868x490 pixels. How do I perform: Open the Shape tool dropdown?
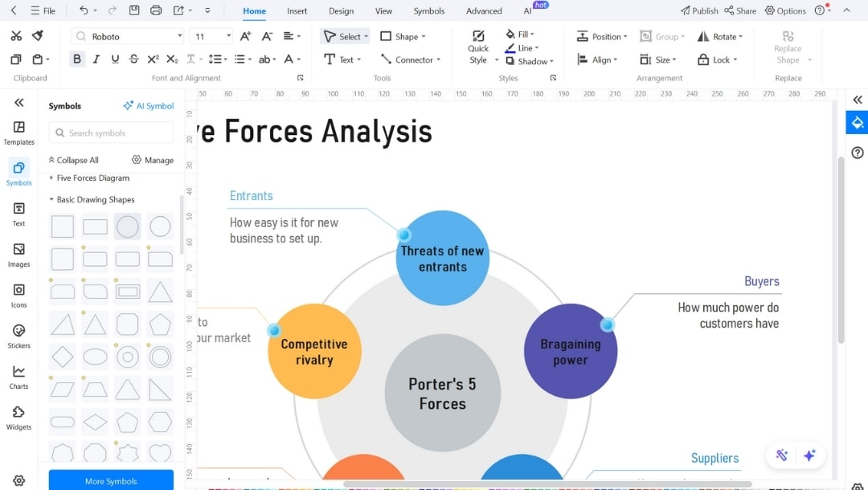(403, 36)
